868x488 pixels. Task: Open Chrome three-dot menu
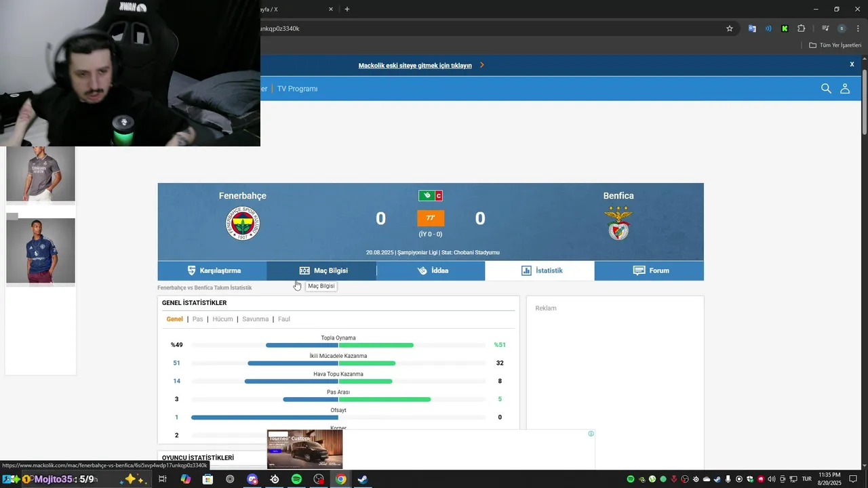pos(858,28)
